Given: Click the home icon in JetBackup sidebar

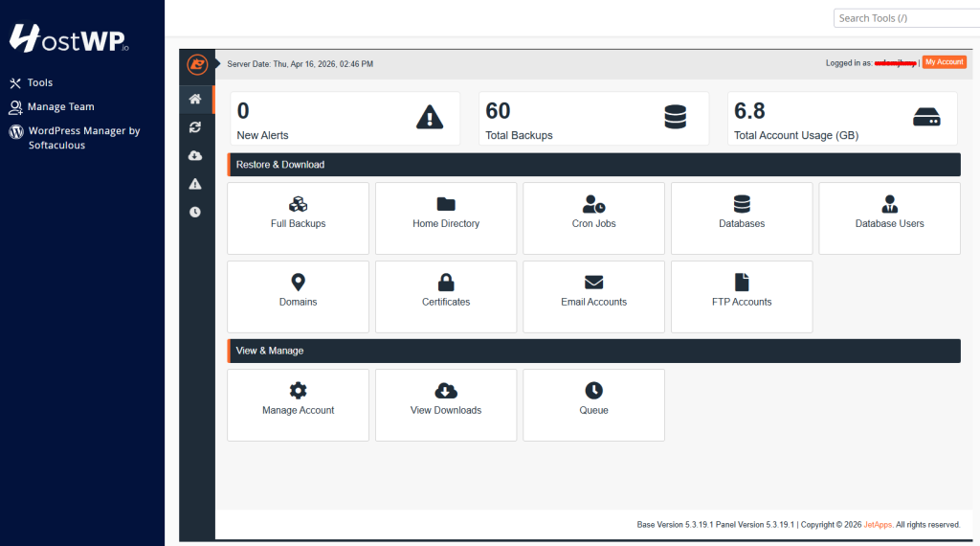Looking at the screenshot, I should coord(195,99).
